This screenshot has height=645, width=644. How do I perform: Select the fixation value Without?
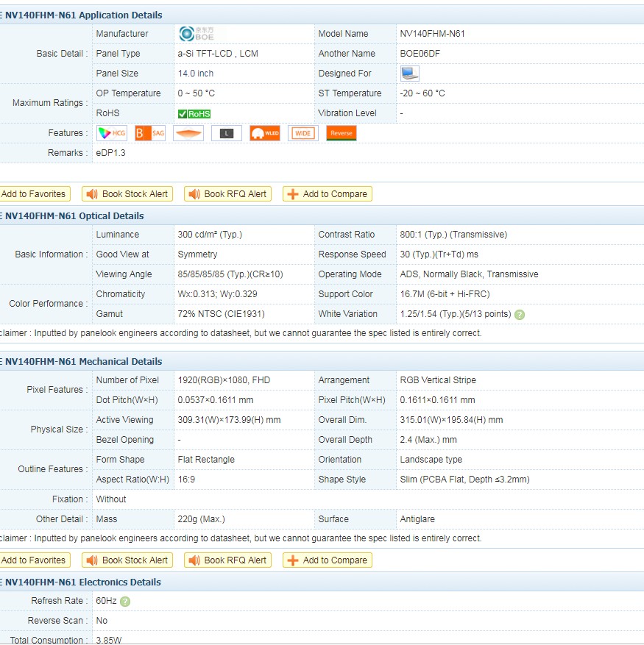(x=110, y=499)
